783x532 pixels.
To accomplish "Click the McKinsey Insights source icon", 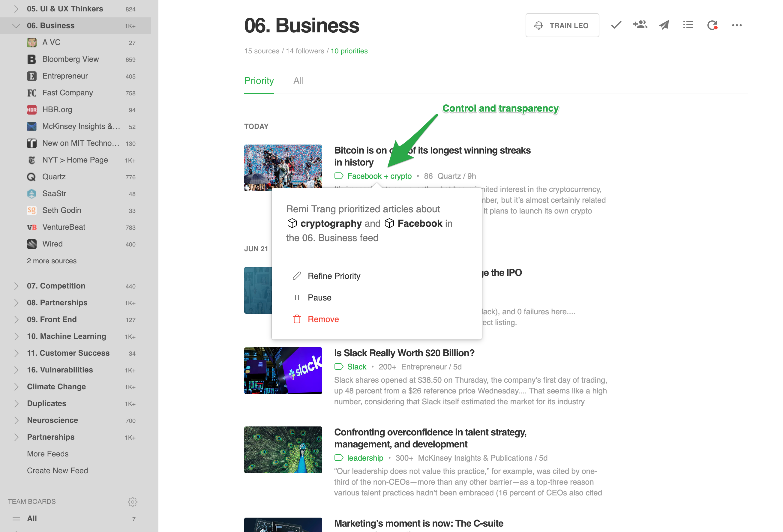I will [32, 127].
